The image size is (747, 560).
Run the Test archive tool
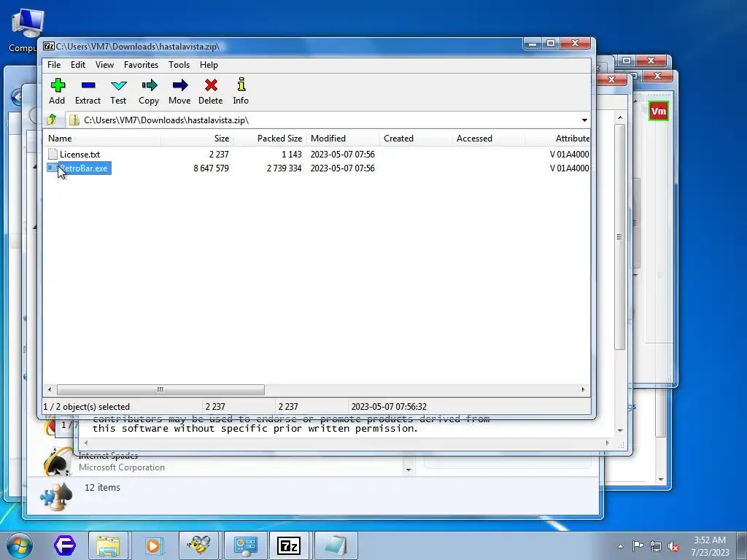point(118,86)
